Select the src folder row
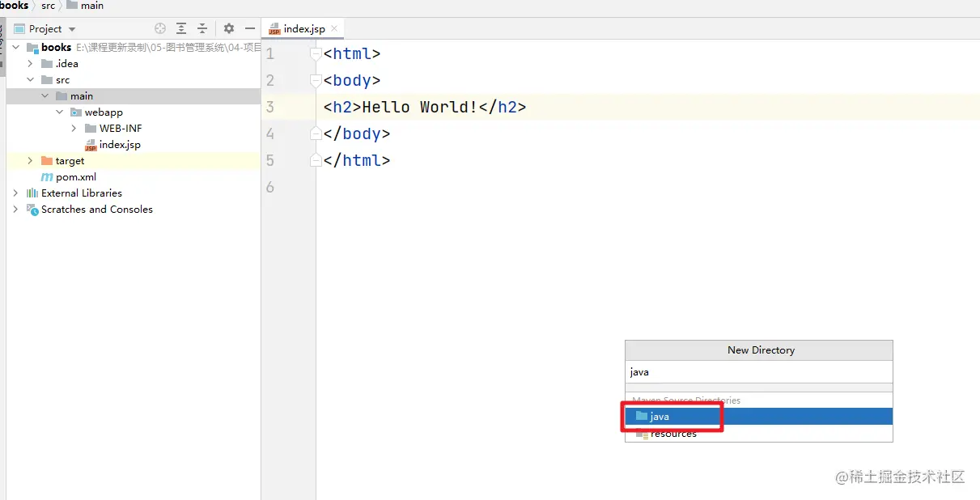 click(134, 79)
